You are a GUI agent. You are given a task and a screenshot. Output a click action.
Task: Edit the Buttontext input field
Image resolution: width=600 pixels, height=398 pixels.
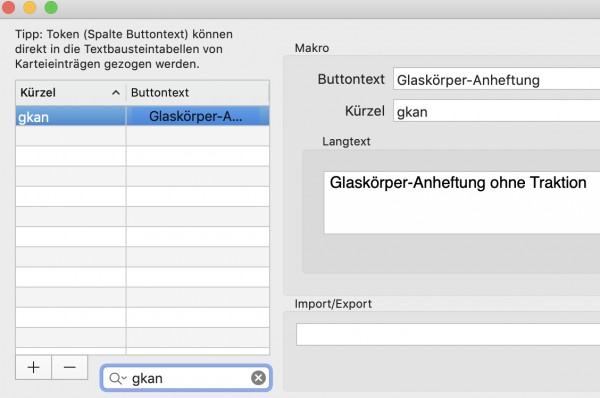click(497, 79)
